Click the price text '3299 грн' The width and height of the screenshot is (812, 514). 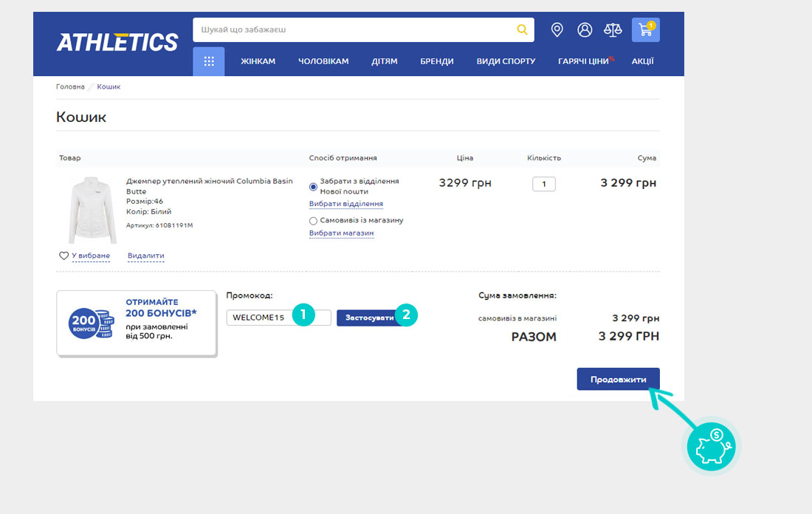point(465,183)
